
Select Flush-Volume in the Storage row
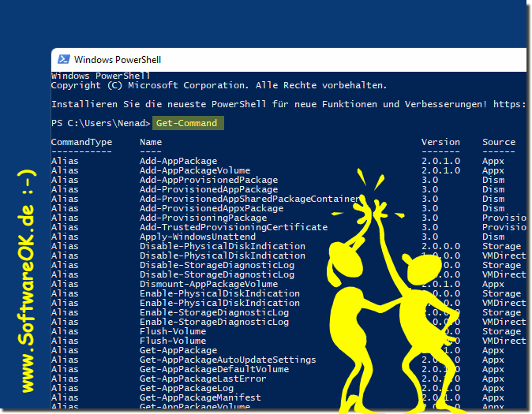(173, 332)
